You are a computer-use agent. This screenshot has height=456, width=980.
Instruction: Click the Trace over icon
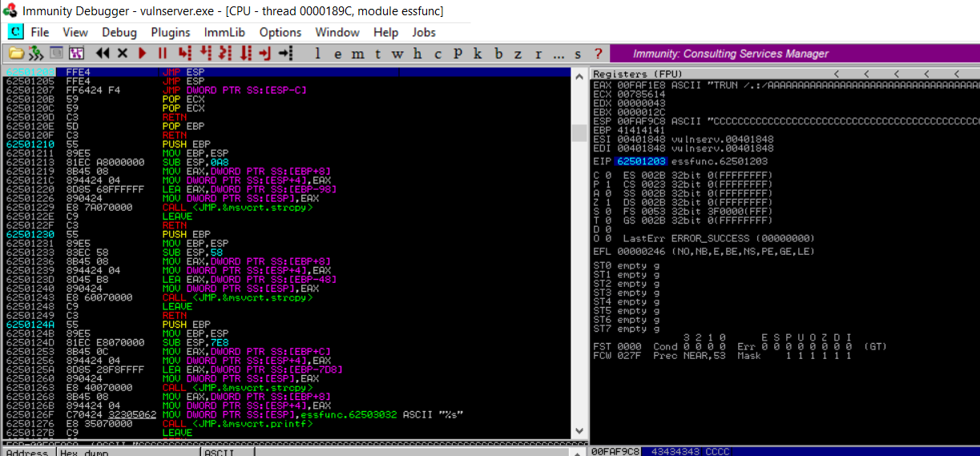(245, 54)
